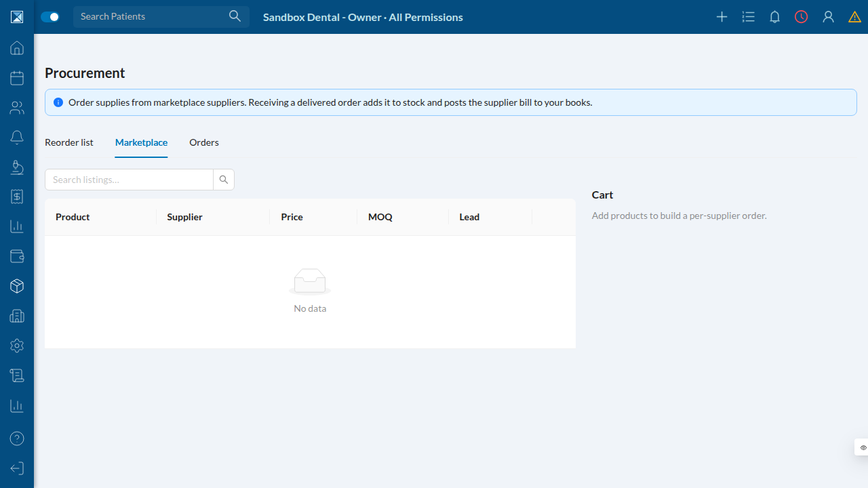The width and height of the screenshot is (868, 488).
Task: Open the wallet icon in sidebar
Action: [x=17, y=256]
